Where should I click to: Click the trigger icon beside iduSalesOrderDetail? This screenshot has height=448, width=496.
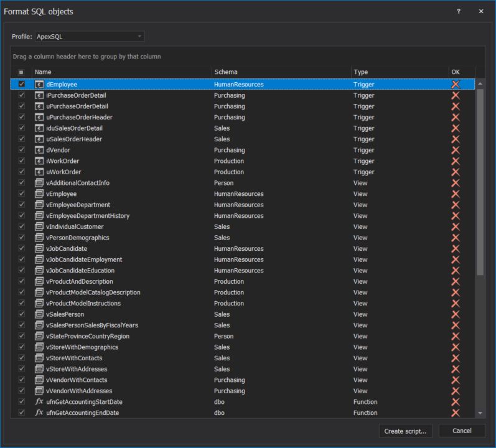coord(39,128)
